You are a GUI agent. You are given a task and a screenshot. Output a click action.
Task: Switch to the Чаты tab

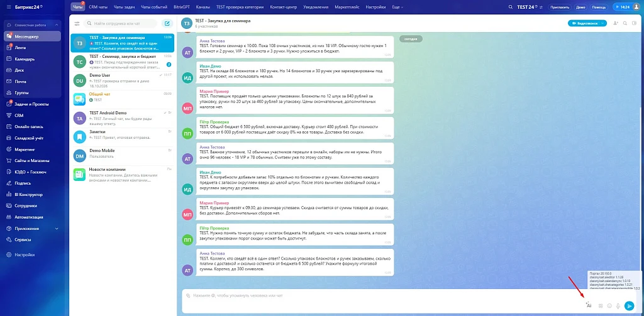(77, 7)
